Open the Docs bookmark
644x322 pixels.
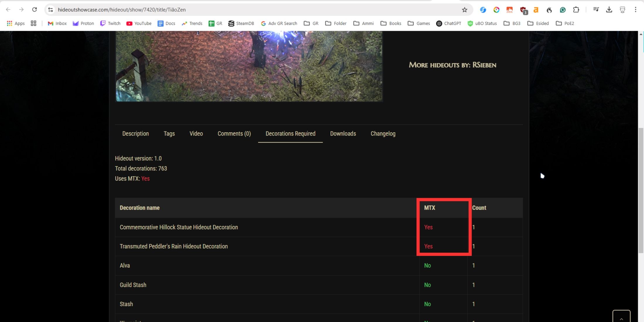point(167,23)
